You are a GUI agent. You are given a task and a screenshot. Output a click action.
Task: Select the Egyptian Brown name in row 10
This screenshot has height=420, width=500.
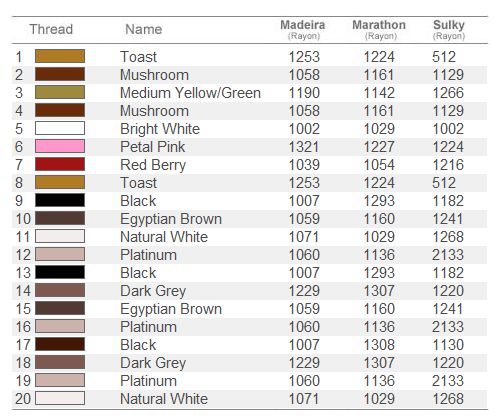(x=171, y=220)
